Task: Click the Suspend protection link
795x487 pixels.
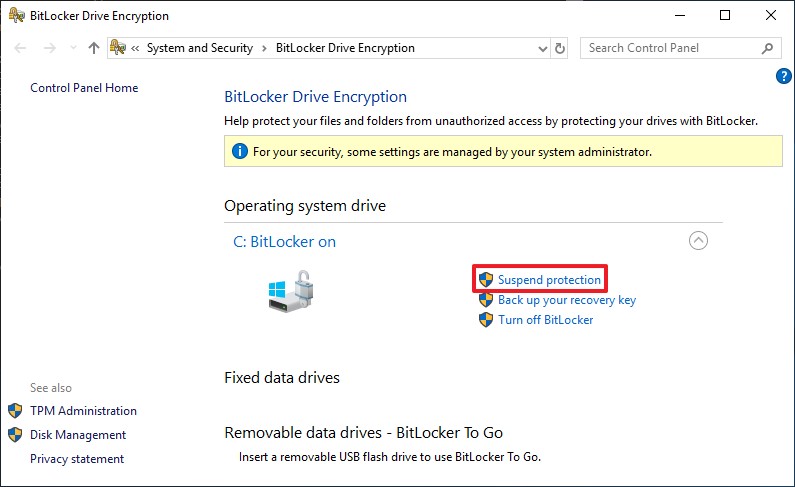Action: coord(549,280)
